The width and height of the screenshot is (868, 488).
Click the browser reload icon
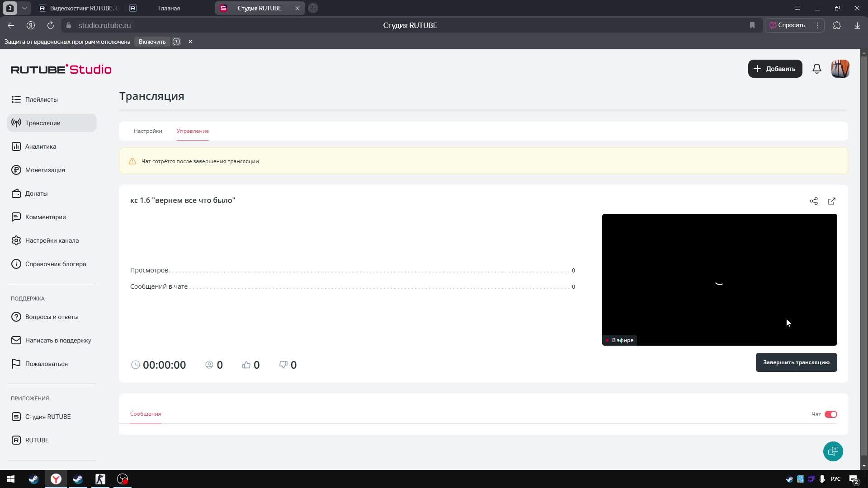(x=51, y=25)
